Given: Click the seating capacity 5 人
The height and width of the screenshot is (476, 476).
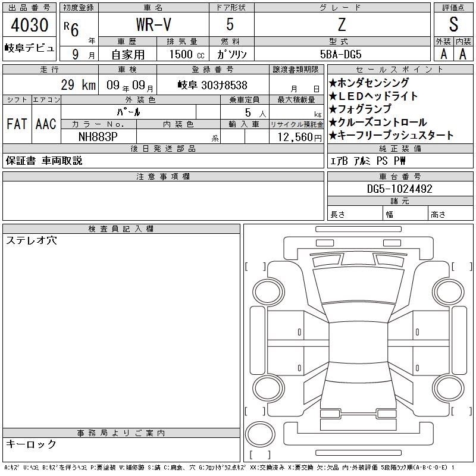Looking at the screenshot, I should (256, 112).
